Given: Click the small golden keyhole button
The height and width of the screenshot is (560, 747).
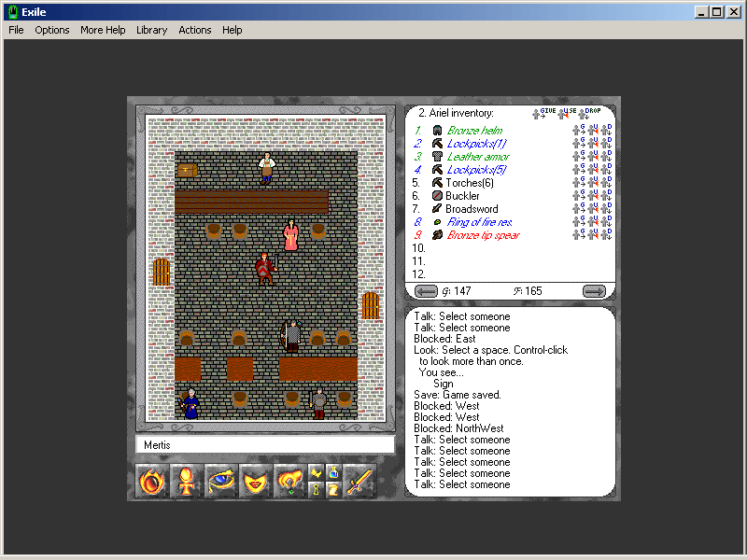Looking at the screenshot, I should point(316,489).
